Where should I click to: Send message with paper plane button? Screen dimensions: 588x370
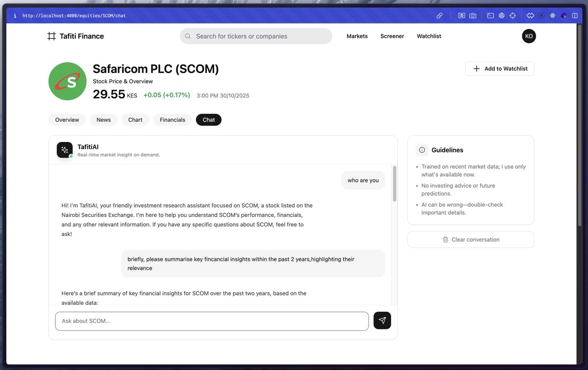(382, 321)
